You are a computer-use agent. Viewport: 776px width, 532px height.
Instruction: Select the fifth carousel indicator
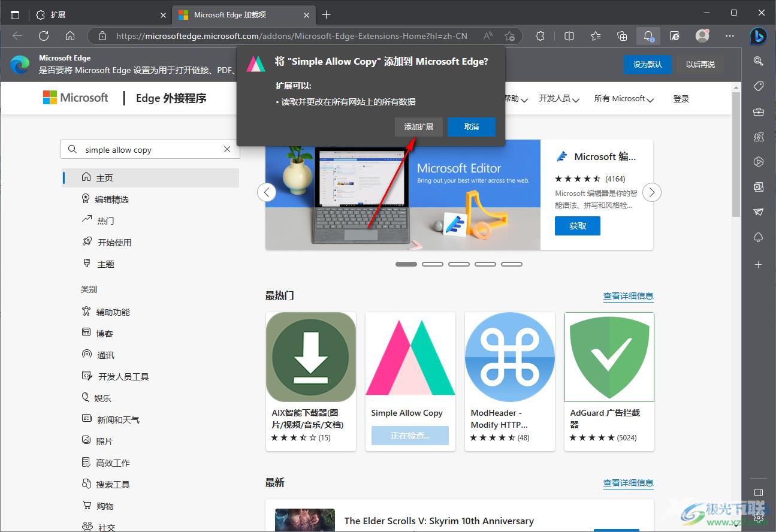512,264
